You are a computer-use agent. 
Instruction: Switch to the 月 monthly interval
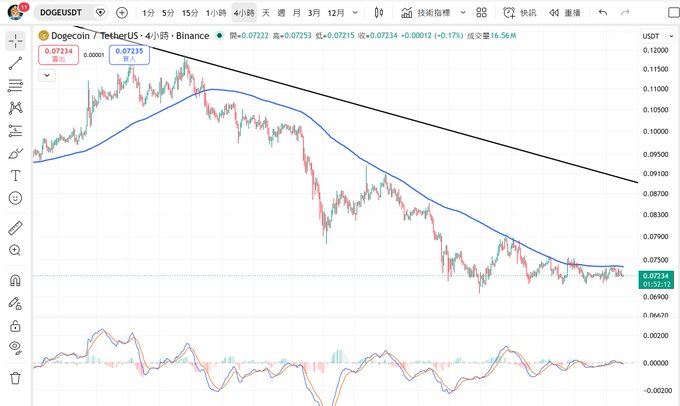[297, 13]
